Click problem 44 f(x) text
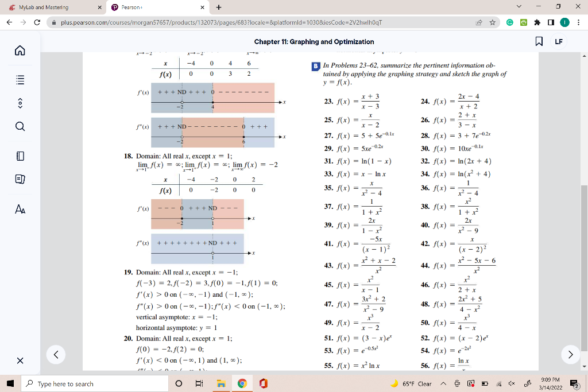The width and height of the screenshot is (588, 392). [458, 265]
